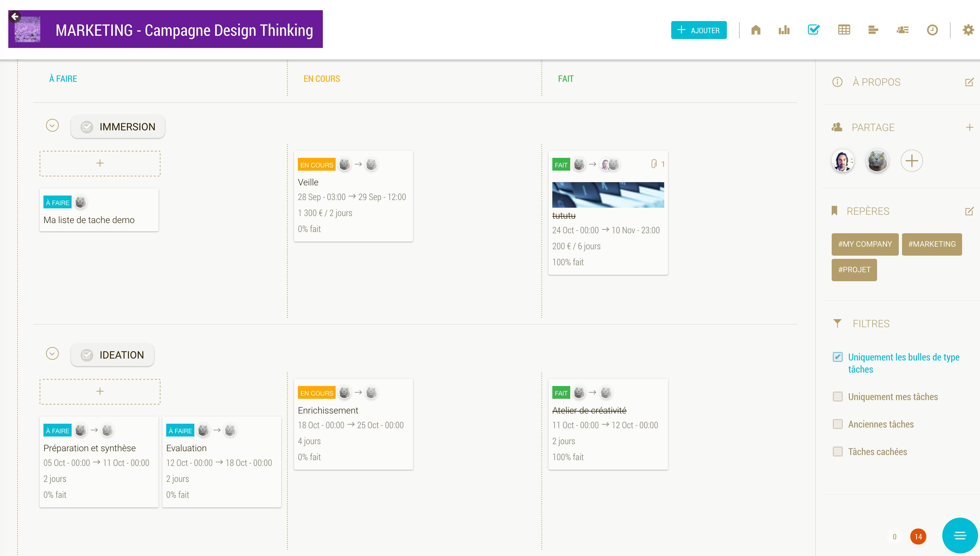Open the Préparation et synthèse task
The image size is (980, 556).
coord(99,462)
